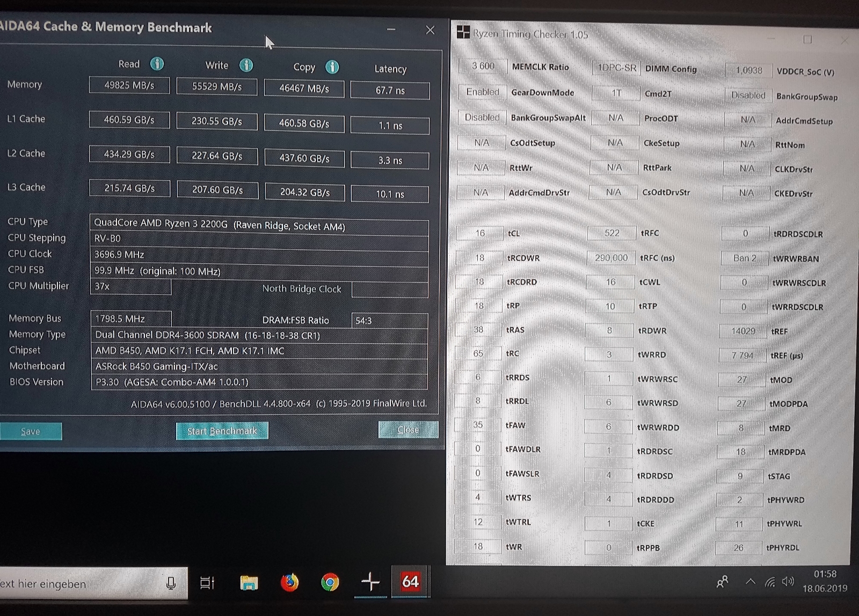The height and width of the screenshot is (616, 859).
Task: Click the tREF value 14029
Action: click(x=743, y=331)
